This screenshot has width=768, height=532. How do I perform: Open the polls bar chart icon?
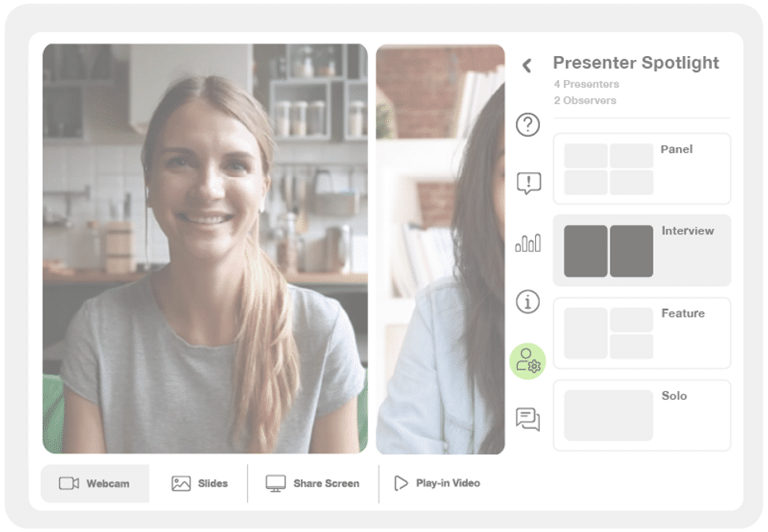click(528, 242)
